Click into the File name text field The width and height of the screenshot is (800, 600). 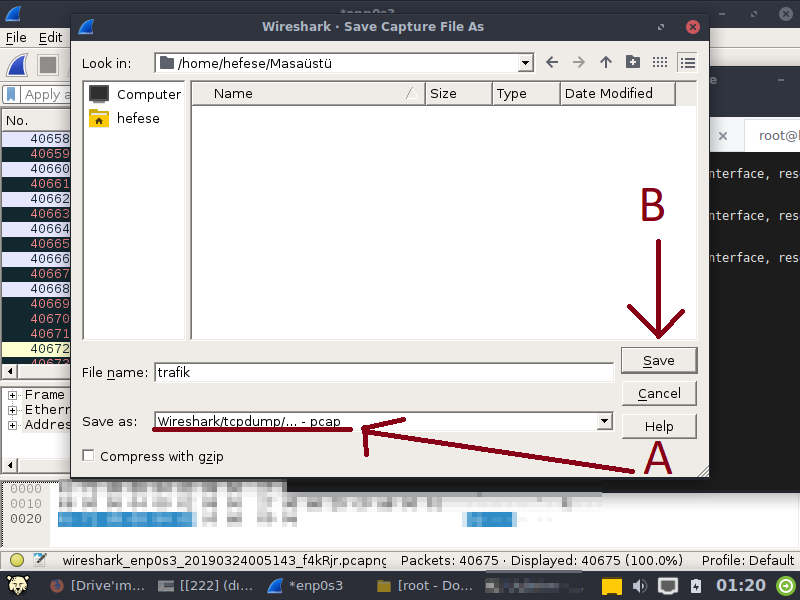[x=384, y=372]
